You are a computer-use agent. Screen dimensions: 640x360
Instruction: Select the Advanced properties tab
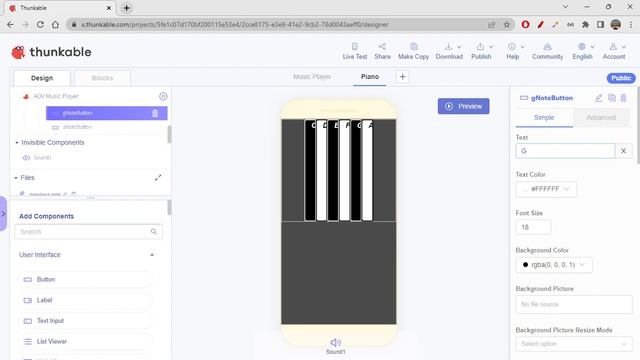601,118
